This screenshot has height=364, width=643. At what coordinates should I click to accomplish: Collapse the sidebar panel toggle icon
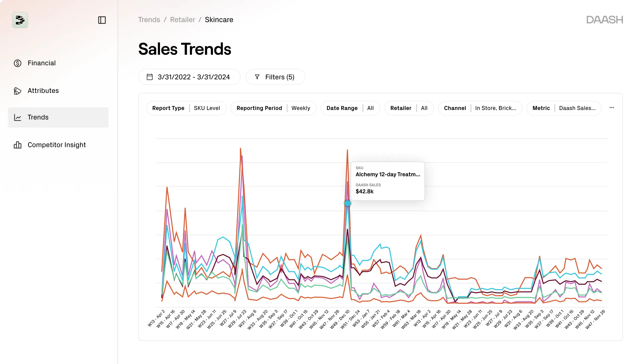coord(102,20)
